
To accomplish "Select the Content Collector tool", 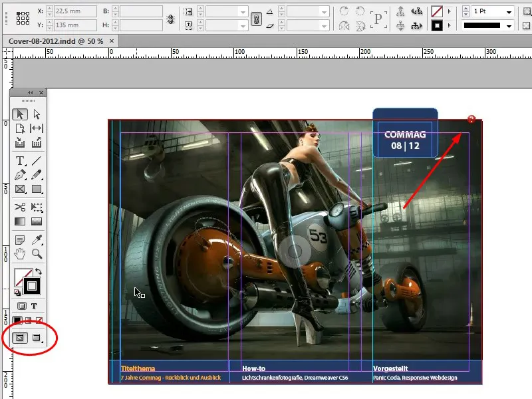I will (20, 142).
